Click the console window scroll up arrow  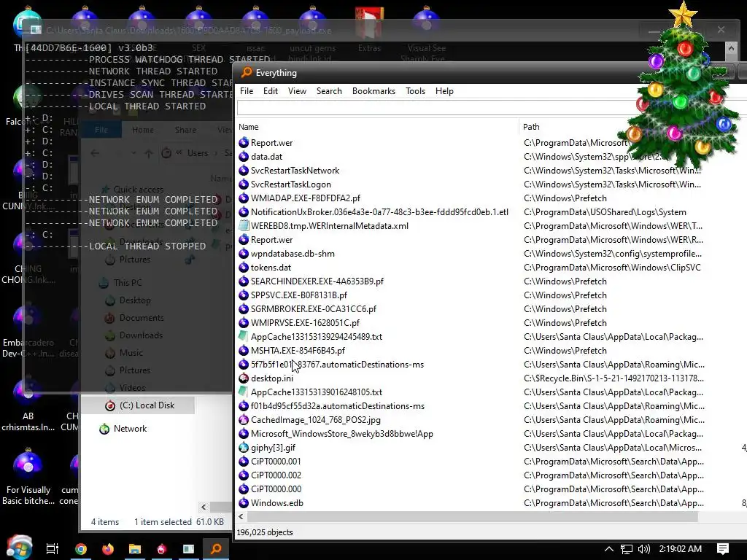(731, 47)
